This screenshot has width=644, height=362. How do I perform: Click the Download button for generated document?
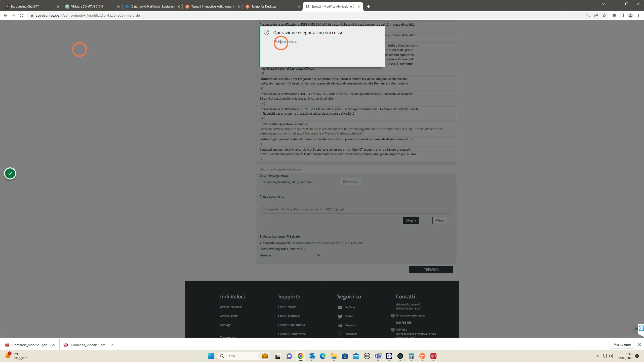350,181
